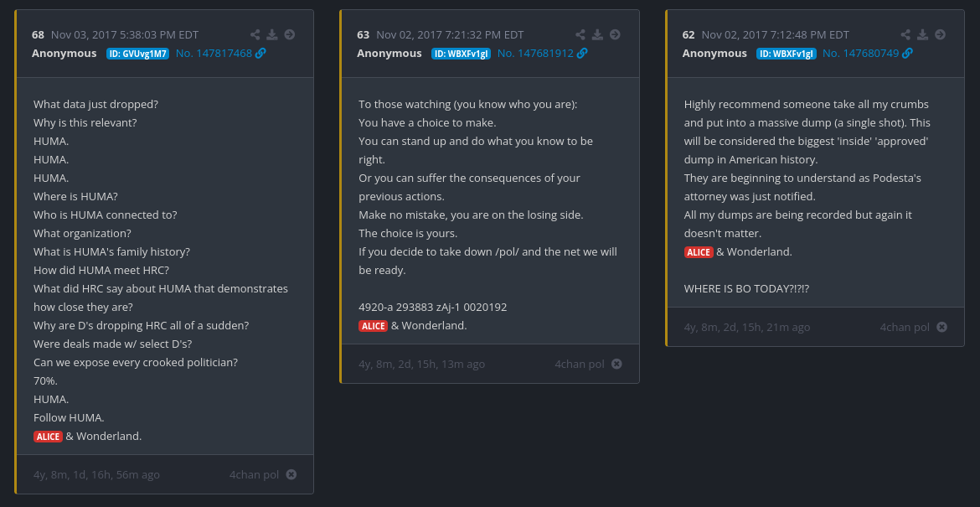Click the x-circle icon in post 63 footer

(x=616, y=364)
